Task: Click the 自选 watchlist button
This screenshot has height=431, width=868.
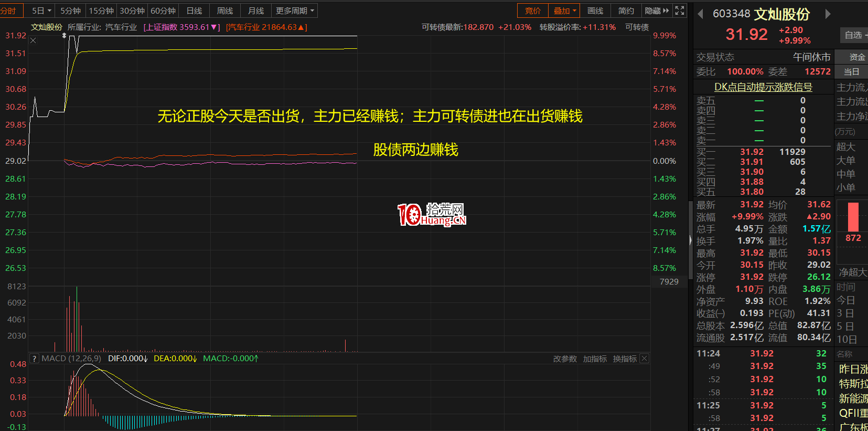Action: click(x=854, y=35)
